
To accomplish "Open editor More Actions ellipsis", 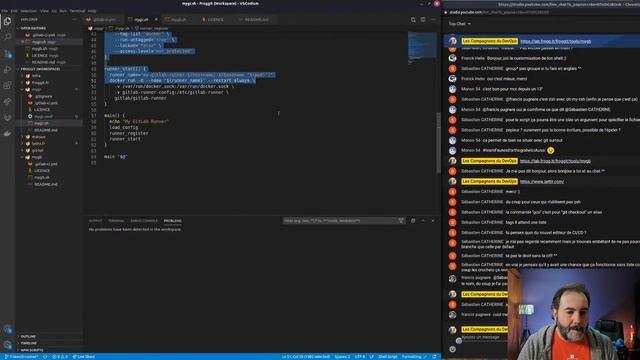I will coord(433,20).
